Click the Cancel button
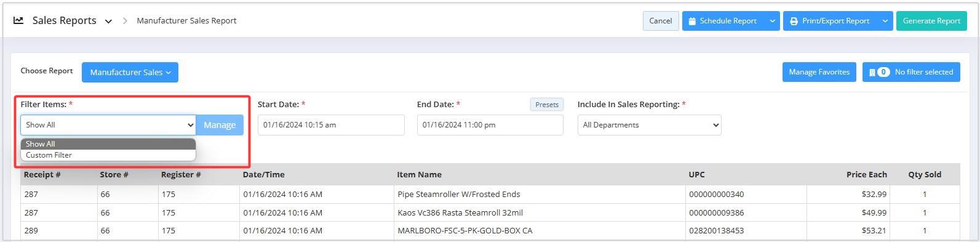Viewport: 980px width, 242px height. pyautogui.click(x=661, y=21)
